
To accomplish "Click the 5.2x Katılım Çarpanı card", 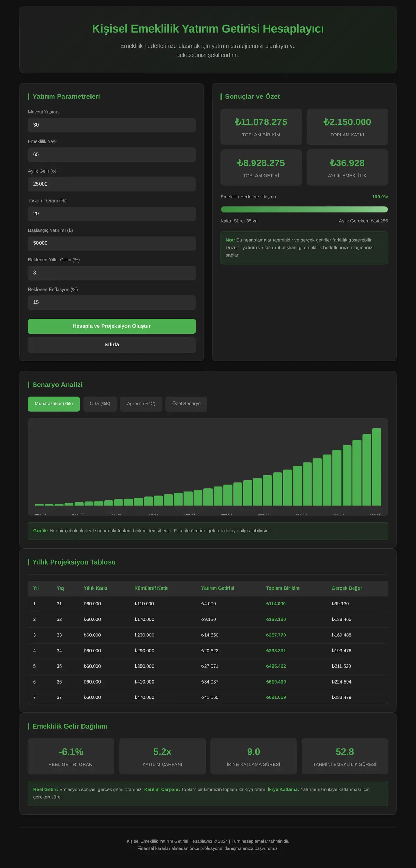I will coord(162,756).
